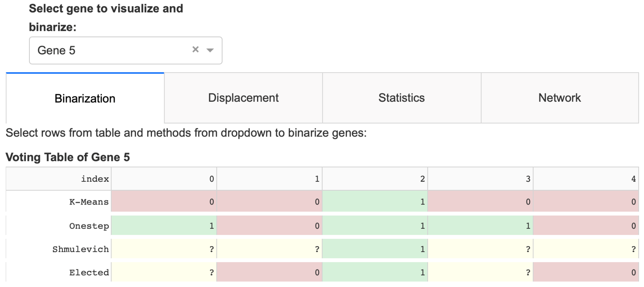Click Onestep green cell in column 0
The image size is (644, 287).
click(164, 226)
